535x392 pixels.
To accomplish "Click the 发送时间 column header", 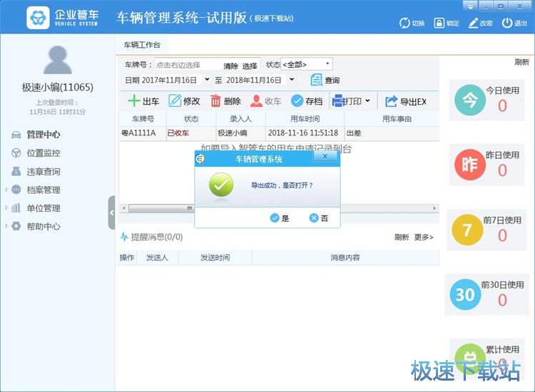I will pos(215,258).
